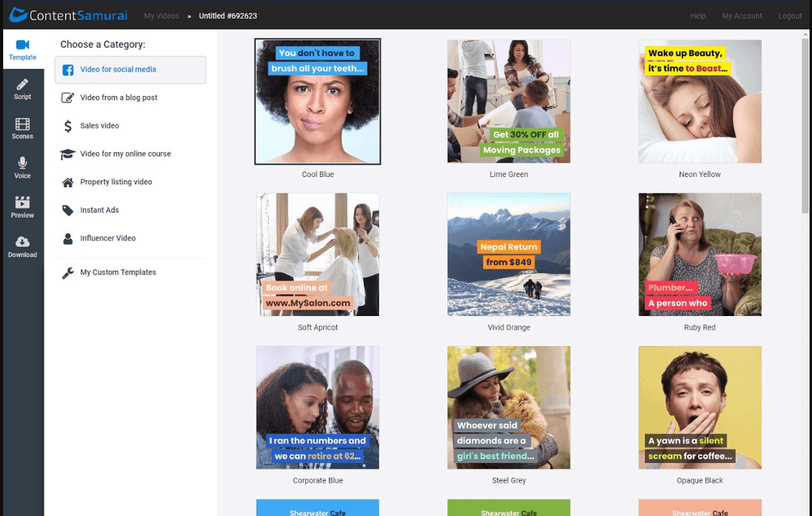Click the tag icon for Instant Ads
The image size is (812, 516).
[68, 210]
